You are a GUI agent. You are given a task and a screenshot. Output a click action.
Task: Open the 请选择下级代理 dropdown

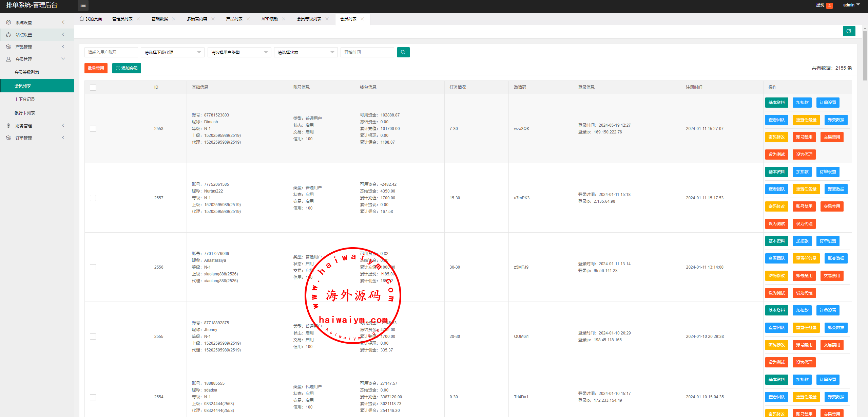(x=172, y=52)
